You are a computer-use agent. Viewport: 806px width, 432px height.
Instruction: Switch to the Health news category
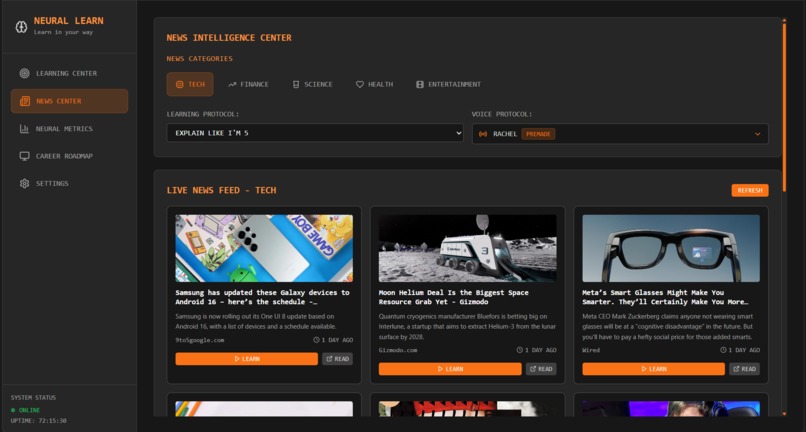click(375, 84)
